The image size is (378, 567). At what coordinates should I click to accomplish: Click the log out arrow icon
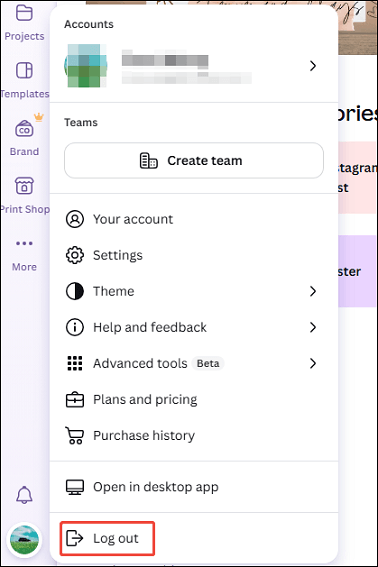click(x=75, y=538)
